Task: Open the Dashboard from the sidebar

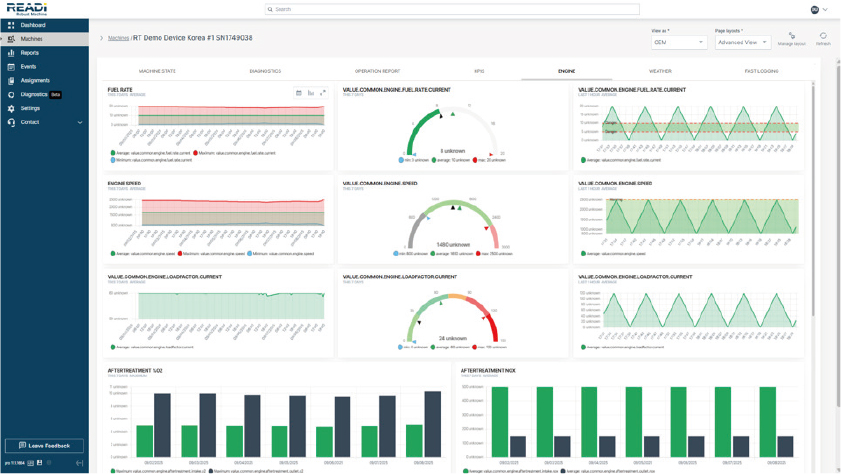Action: click(32, 25)
